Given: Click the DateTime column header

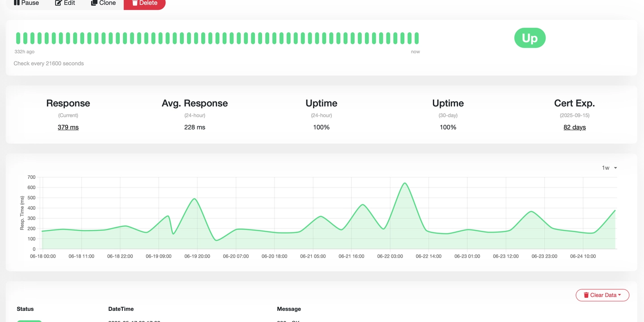Looking at the screenshot, I should [121, 309].
